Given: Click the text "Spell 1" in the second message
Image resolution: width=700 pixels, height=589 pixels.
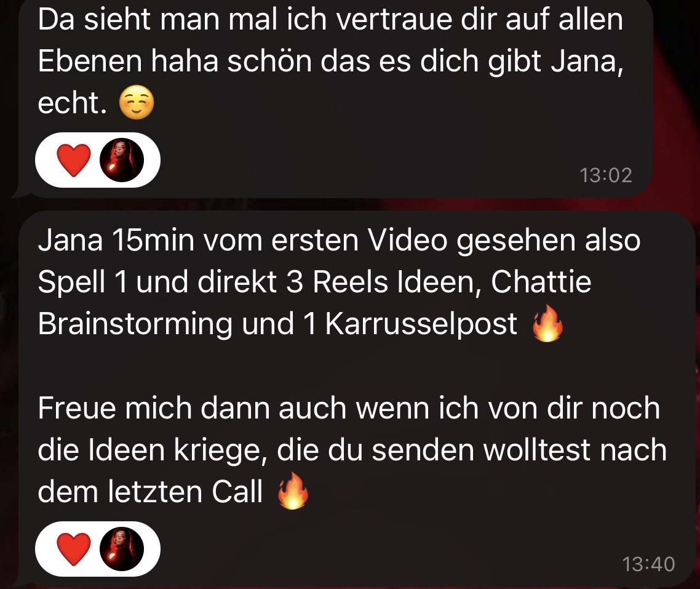Looking at the screenshot, I should pos(82,282).
